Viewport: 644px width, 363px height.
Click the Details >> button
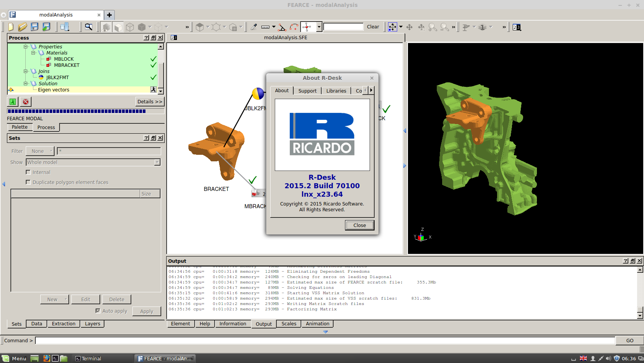click(x=150, y=101)
